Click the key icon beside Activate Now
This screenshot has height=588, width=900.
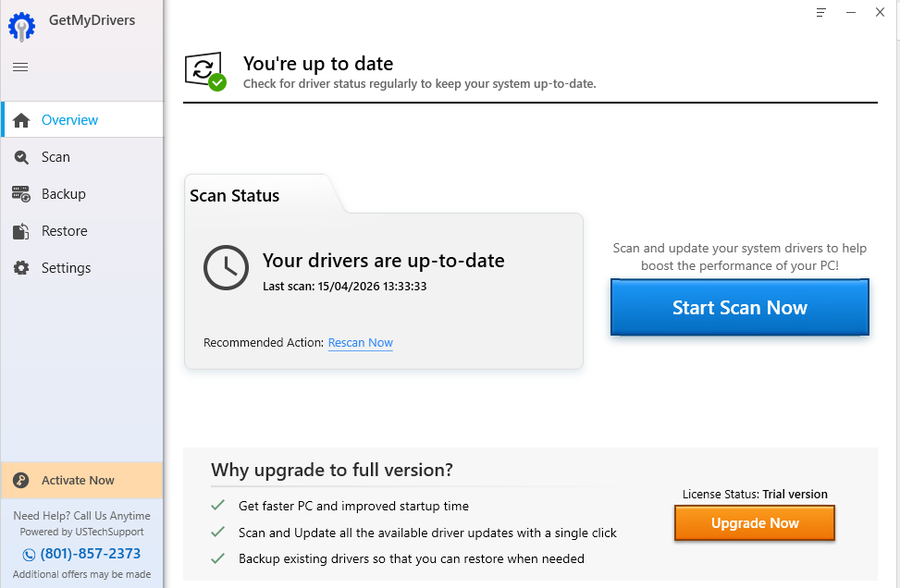[x=21, y=481]
